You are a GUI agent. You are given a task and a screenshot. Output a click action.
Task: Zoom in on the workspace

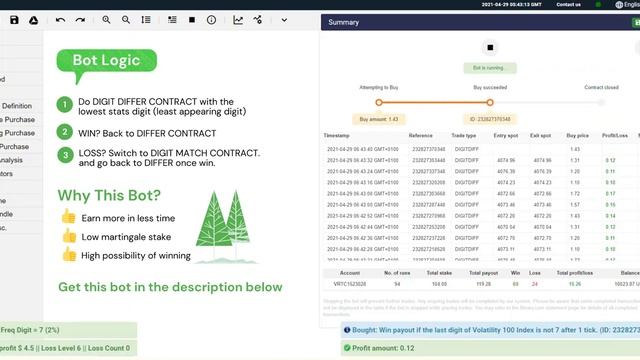point(106,20)
